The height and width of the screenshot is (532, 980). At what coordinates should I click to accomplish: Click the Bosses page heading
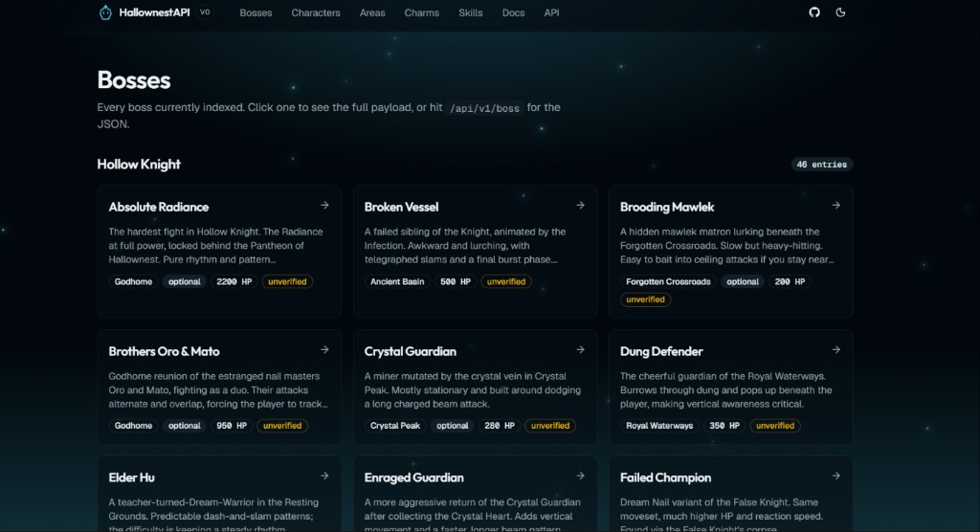(134, 80)
